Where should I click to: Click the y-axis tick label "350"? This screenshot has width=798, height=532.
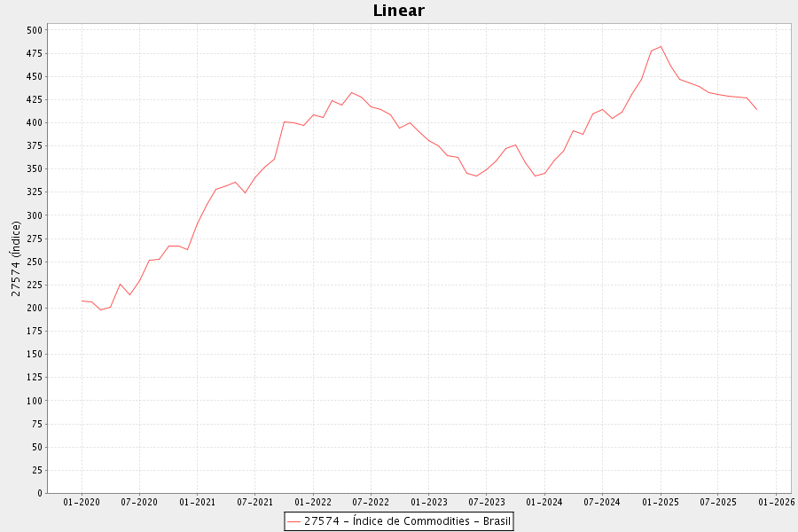34,169
